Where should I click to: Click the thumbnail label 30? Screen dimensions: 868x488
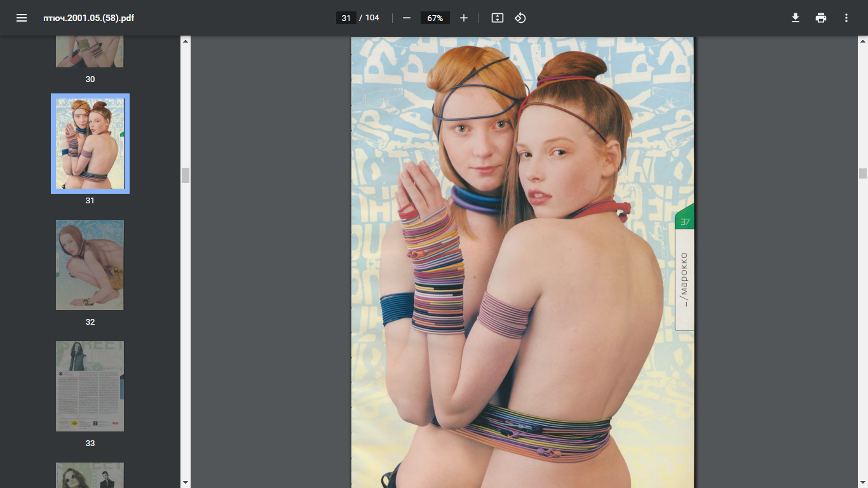point(90,79)
